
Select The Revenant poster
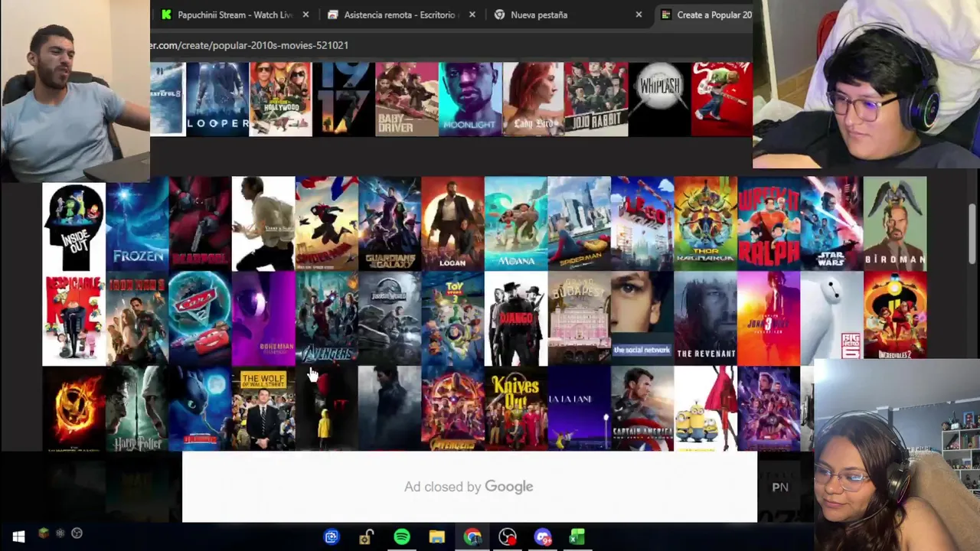coord(705,318)
